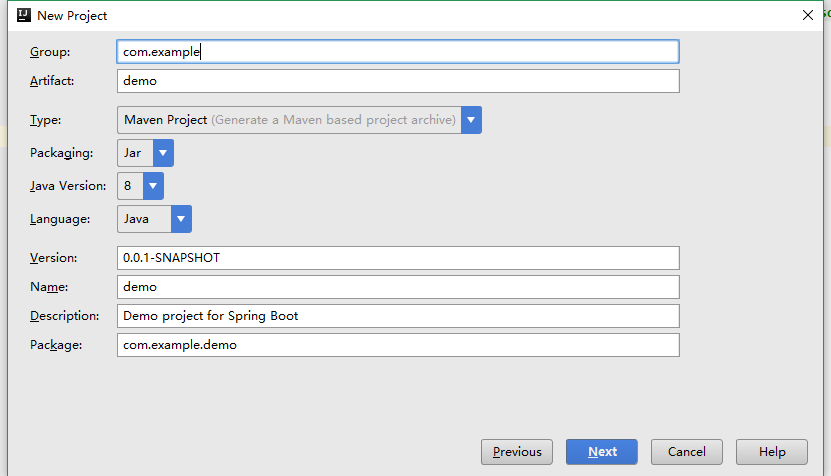Image resolution: width=831 pixels, height=476 pixels.
Task: Expand the Packaging dropdown arrow
Action: coord(163,153)
